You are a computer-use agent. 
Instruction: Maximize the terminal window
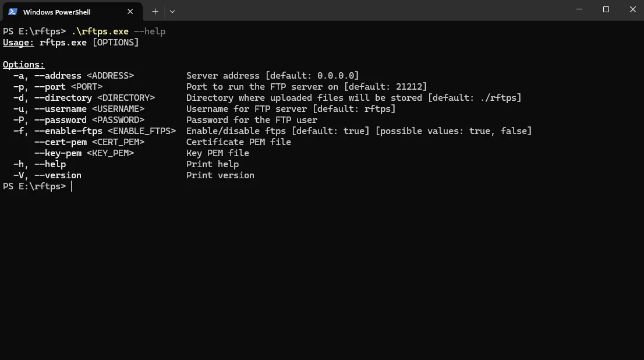(606, 9)
